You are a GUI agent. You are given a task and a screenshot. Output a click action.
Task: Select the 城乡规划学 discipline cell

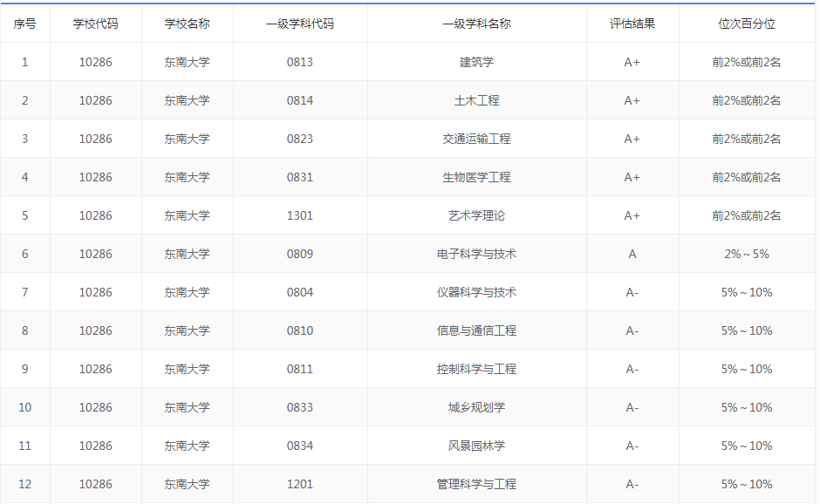click(476, 407)
